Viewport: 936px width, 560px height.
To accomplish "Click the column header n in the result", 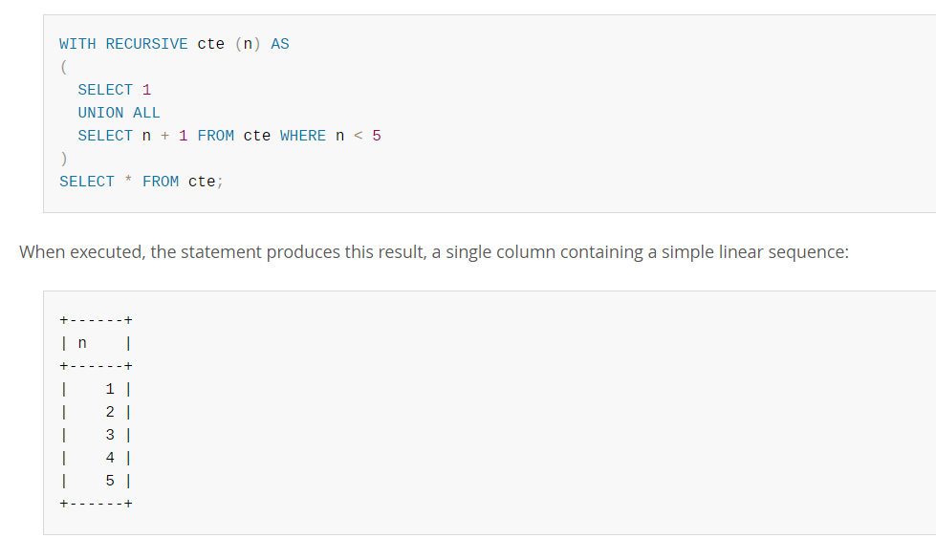I will 82,343.
